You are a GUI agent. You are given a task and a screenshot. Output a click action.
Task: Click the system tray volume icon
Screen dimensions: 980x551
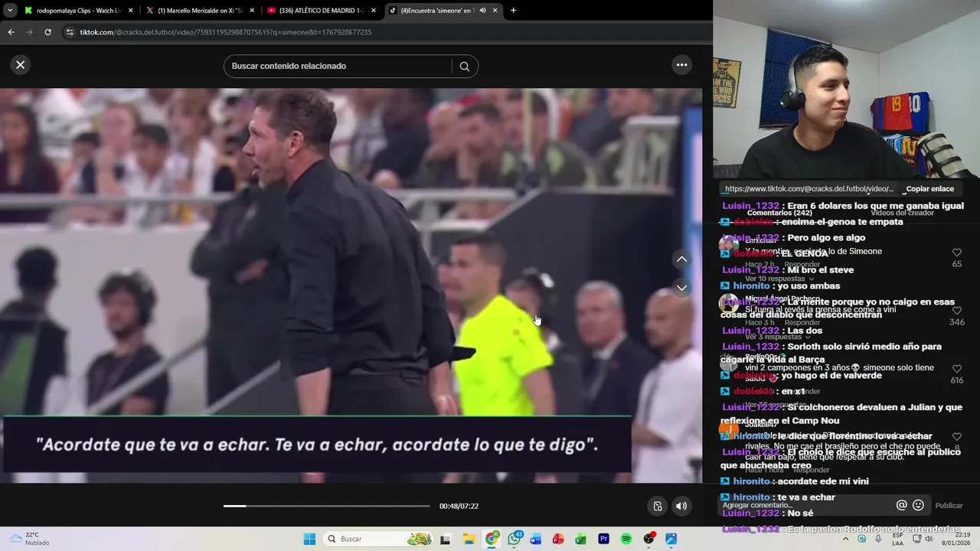pos(929,539)
